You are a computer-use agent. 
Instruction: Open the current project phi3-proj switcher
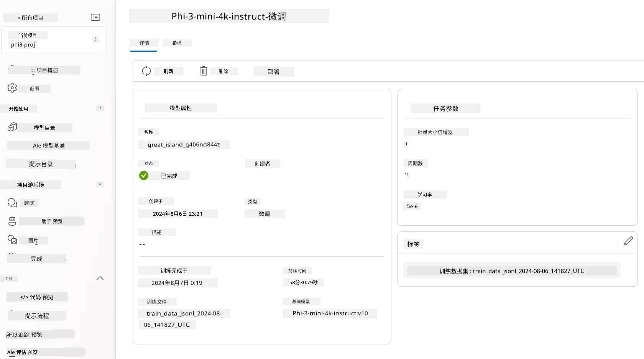click(54, 40)
